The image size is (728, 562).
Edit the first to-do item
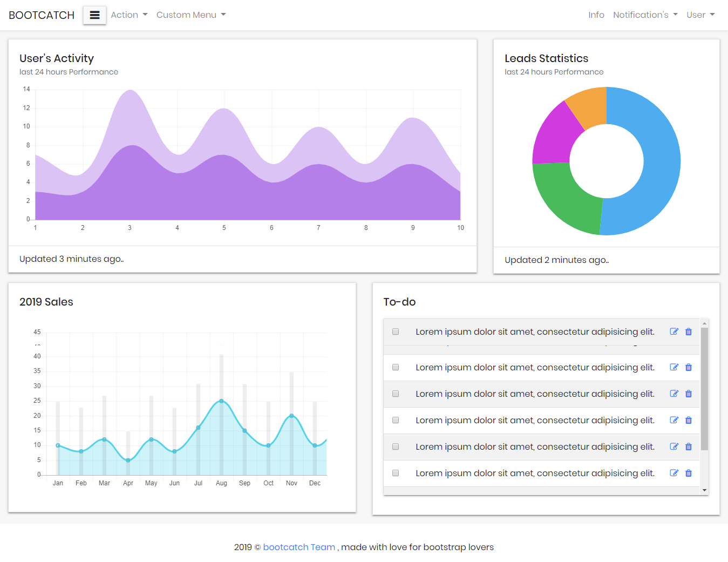(x=674, y=331)
